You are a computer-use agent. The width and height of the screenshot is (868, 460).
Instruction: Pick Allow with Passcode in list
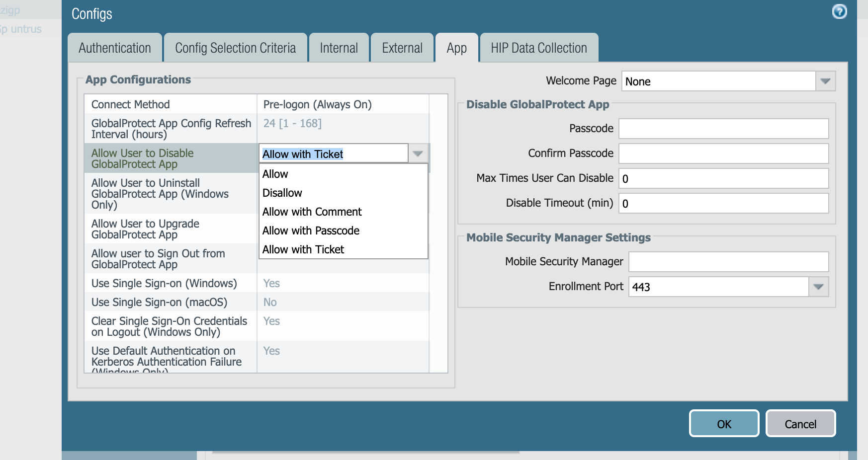tap(311, 230)
